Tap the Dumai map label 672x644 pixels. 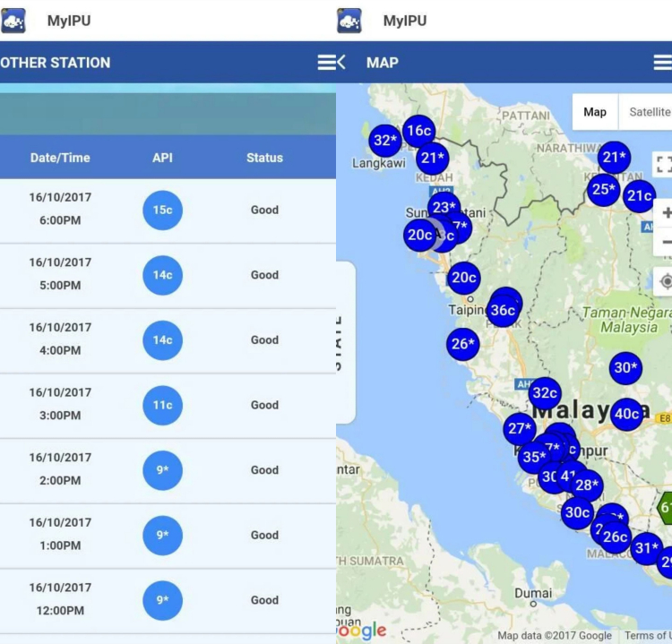click(x=533, y=593)
